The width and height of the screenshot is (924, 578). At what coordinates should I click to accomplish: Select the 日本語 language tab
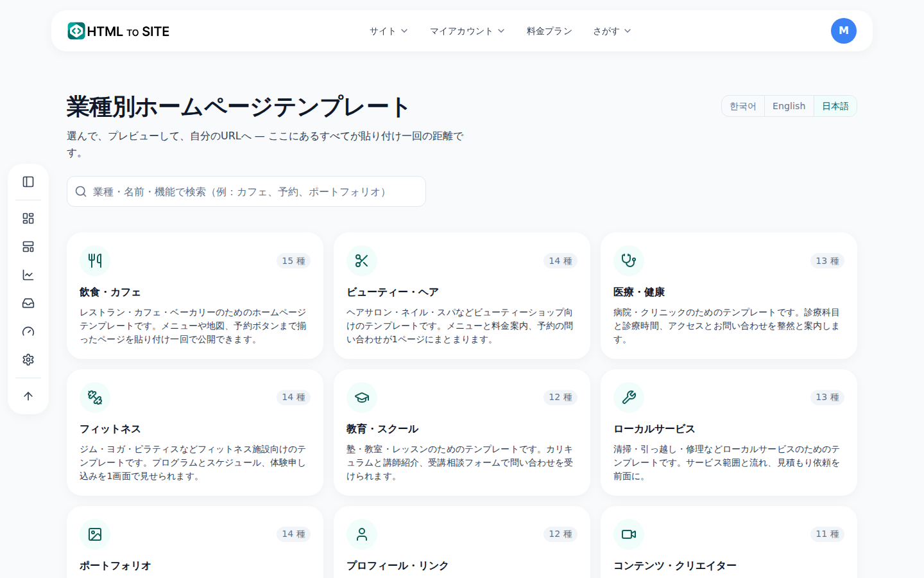835,106
